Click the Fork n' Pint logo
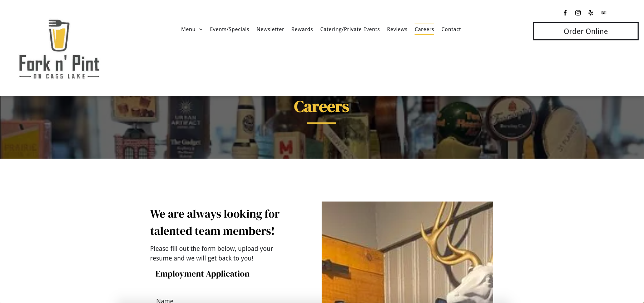644x303 pixels. coord(59,49)
